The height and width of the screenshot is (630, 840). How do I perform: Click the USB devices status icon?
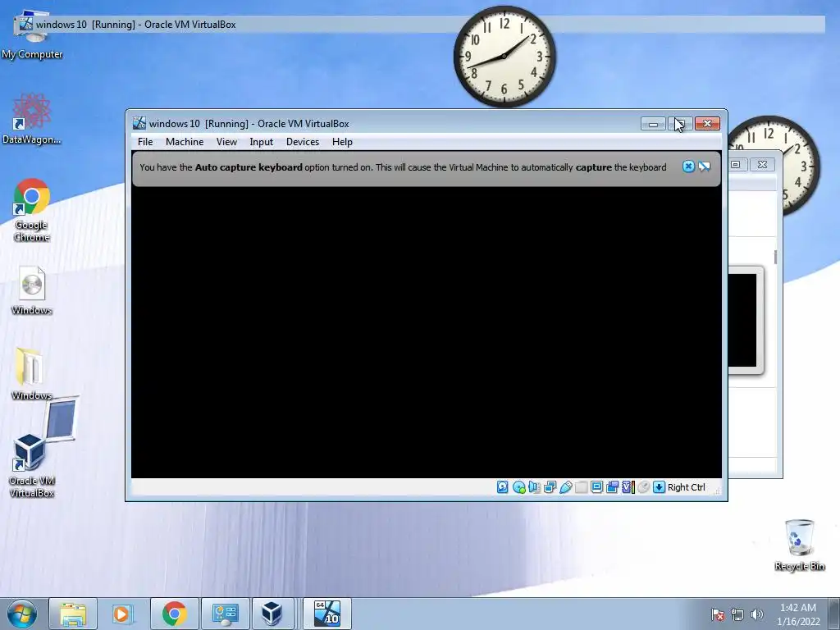click(566, 487)
